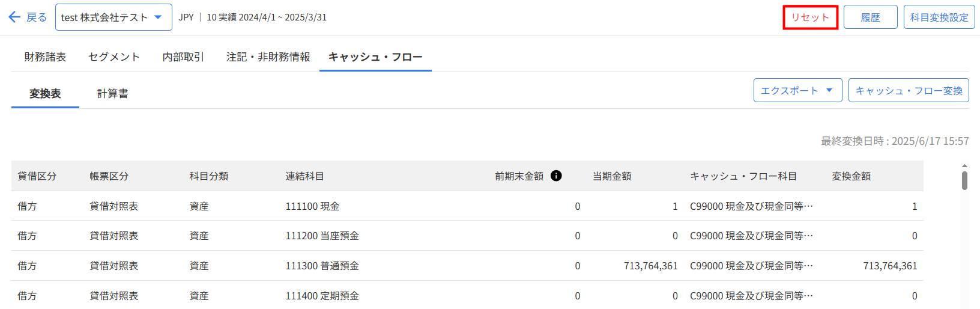Click cash flow account for 111100 現金

pos(751,206)
